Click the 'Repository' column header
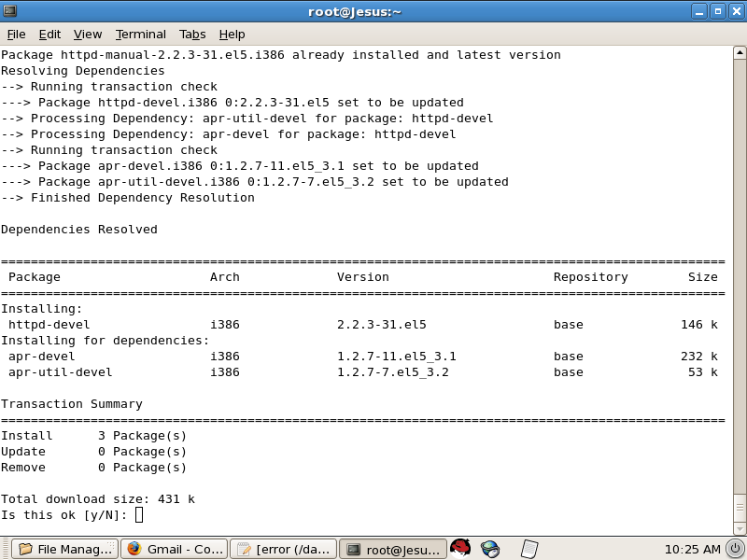 (x=591, y=277)
